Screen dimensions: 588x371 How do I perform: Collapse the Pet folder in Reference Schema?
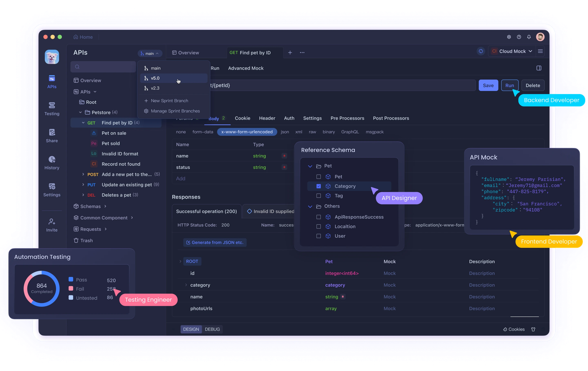310,166
